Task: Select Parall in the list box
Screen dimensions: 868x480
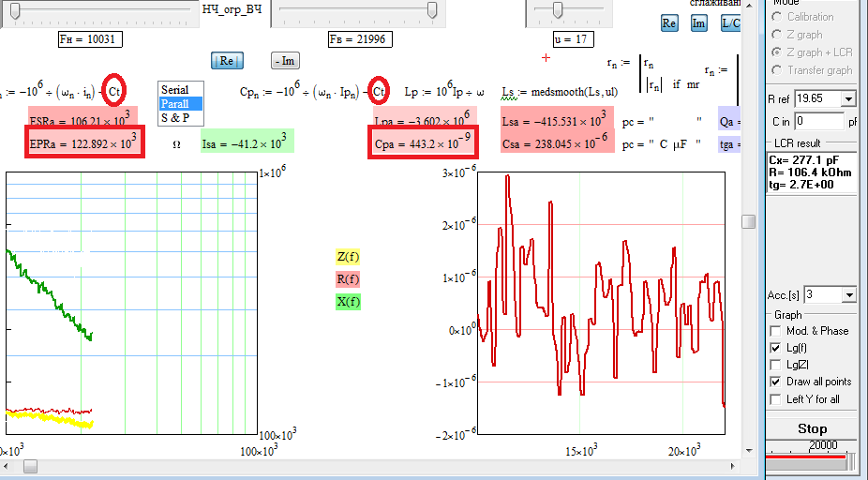Action: (x=181, y=103)
